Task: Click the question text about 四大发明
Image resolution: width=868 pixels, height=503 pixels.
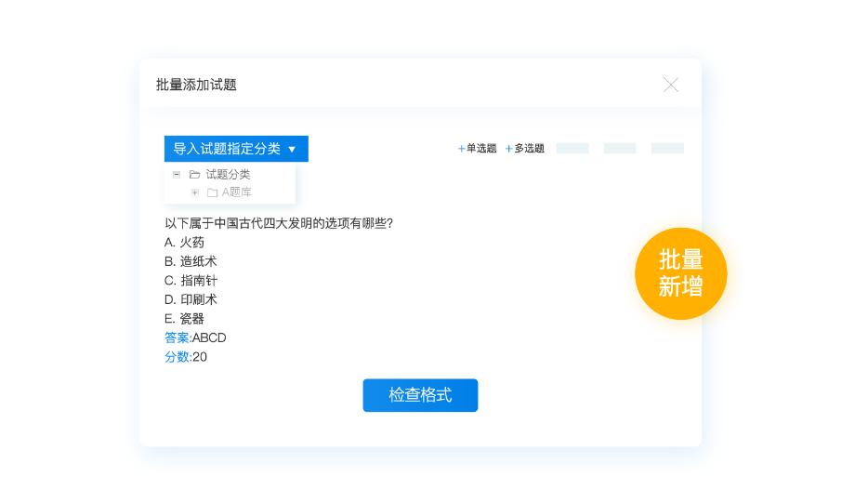Action: 279,223
